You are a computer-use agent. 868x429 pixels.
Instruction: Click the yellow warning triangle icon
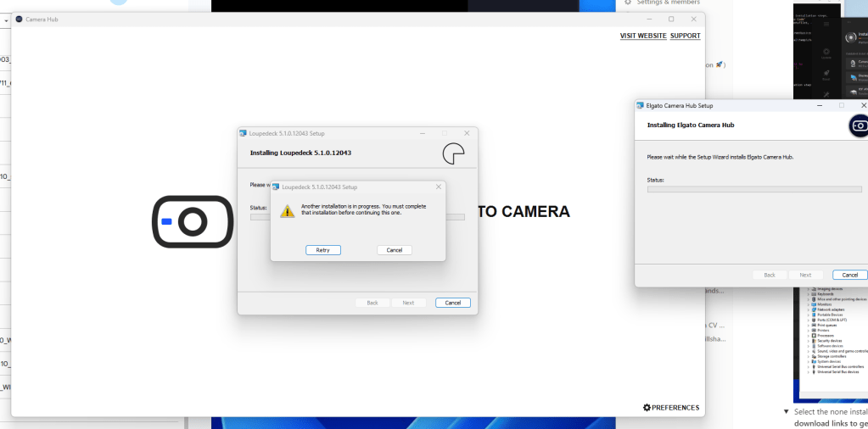click(x=288, y=210)
